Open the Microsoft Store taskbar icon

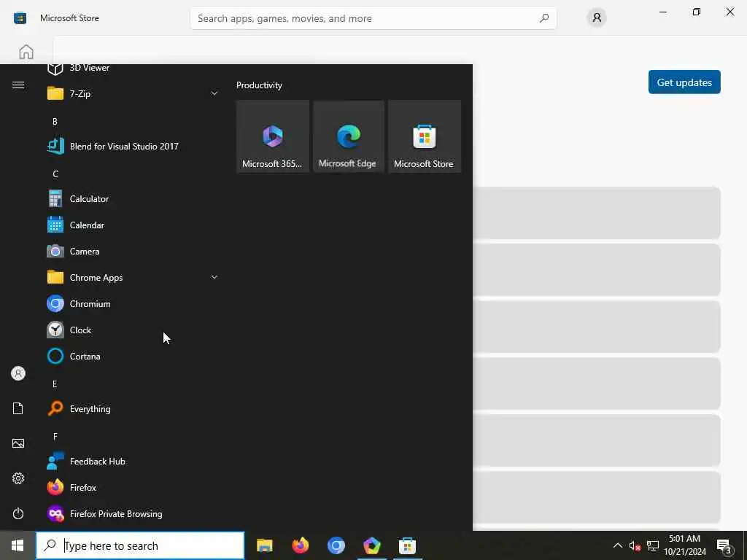[x=407, y=545]
